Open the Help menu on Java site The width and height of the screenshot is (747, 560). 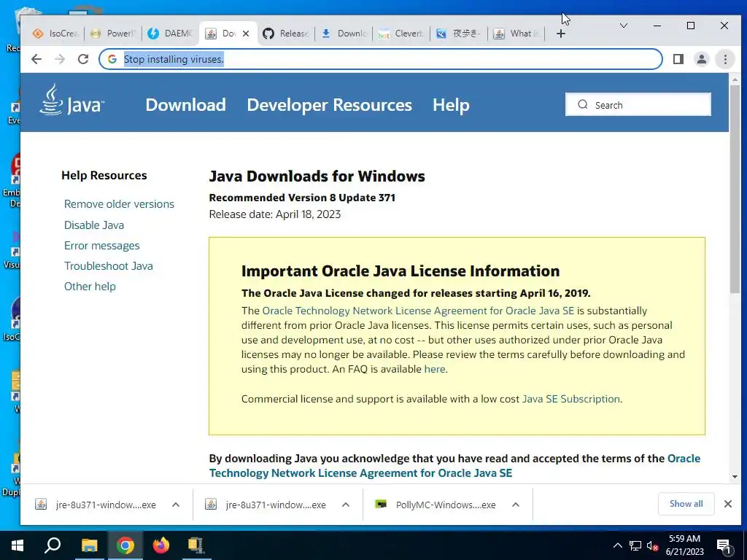(x=451, y=105)
